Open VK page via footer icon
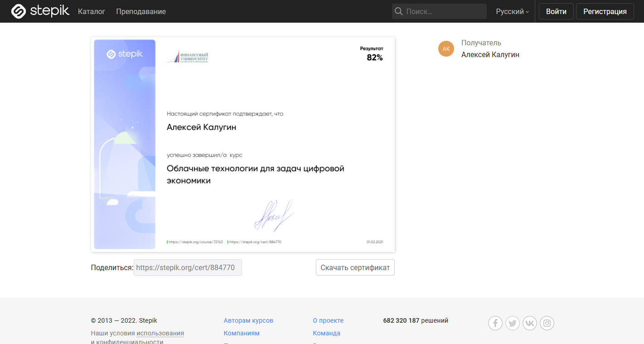644x344 pixels. [x=529, y=323]
